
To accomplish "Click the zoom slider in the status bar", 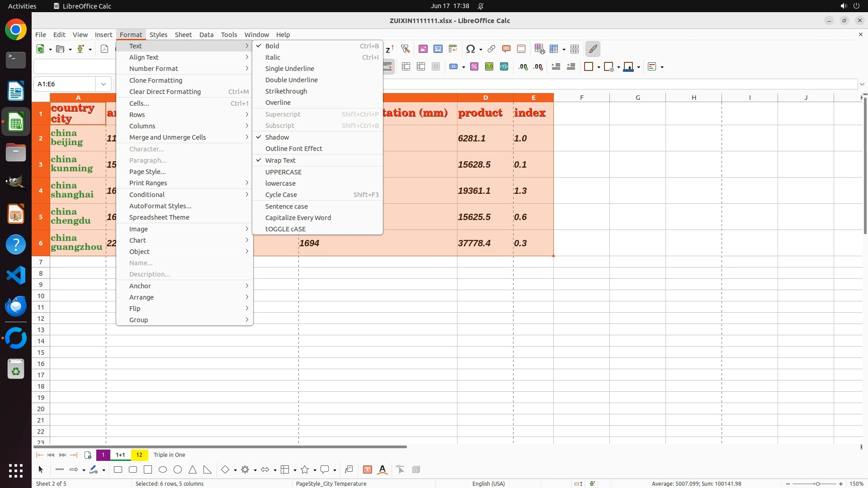I will pyautogui.click(x=817, y=483).
